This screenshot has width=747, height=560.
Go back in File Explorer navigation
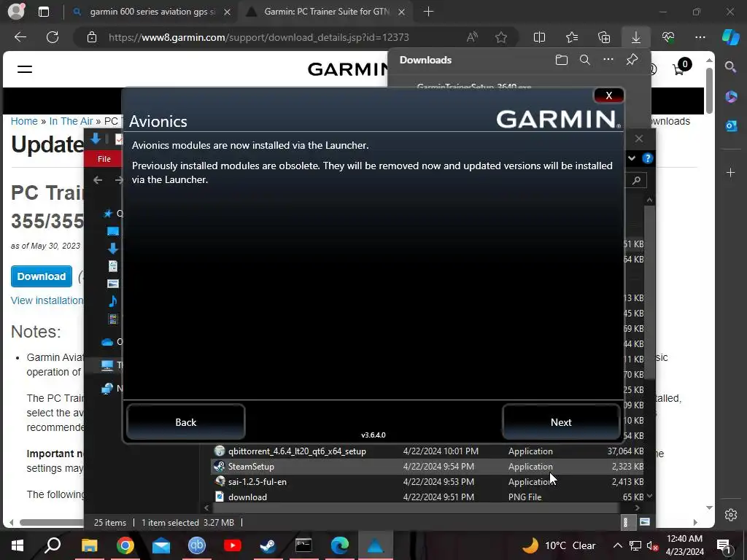pos(98,180)
